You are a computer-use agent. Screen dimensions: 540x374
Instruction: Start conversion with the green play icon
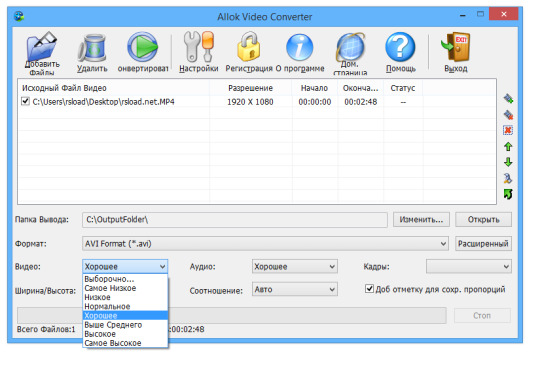(143, 47)
